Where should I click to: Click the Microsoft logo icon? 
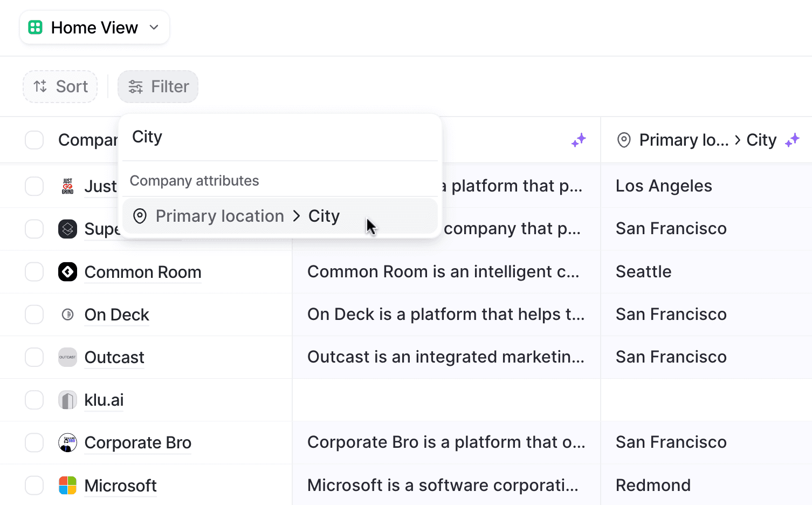coord(67,486)
